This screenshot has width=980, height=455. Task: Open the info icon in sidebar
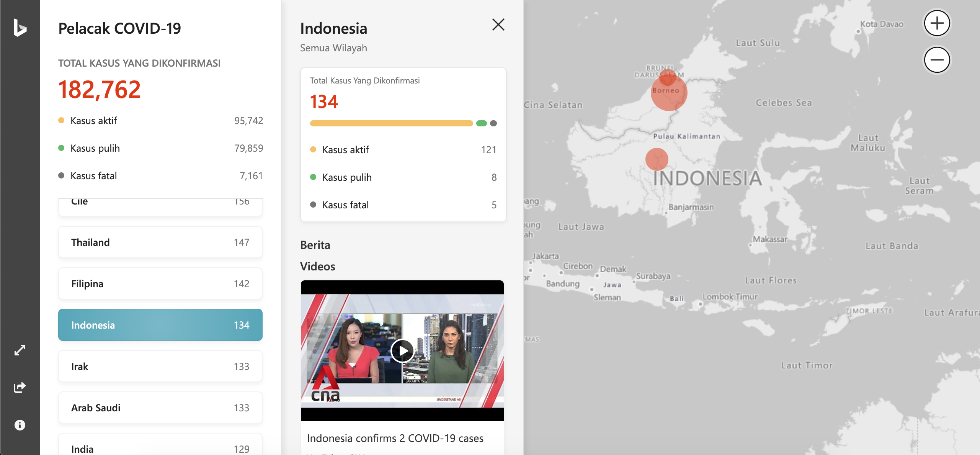(20, 425)
